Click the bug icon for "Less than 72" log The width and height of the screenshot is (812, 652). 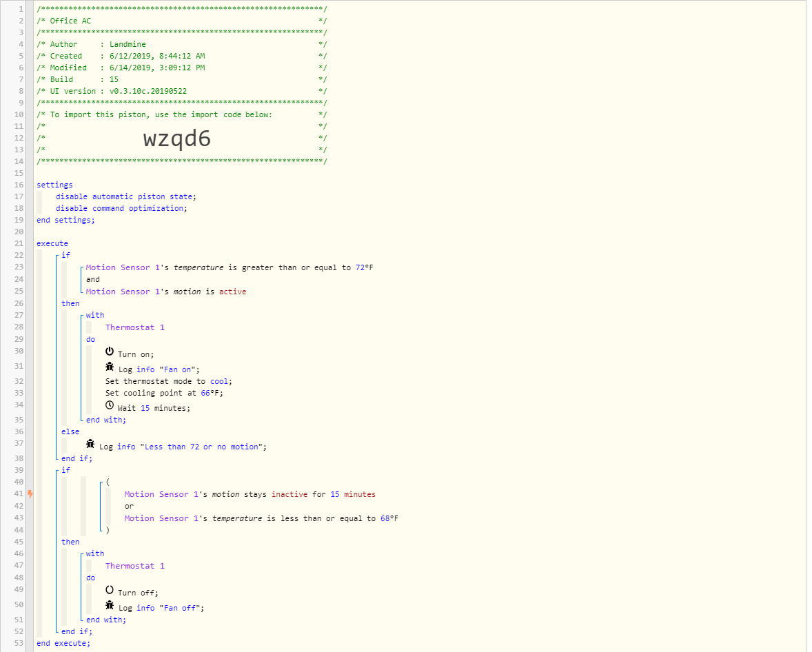pos(90,444)
